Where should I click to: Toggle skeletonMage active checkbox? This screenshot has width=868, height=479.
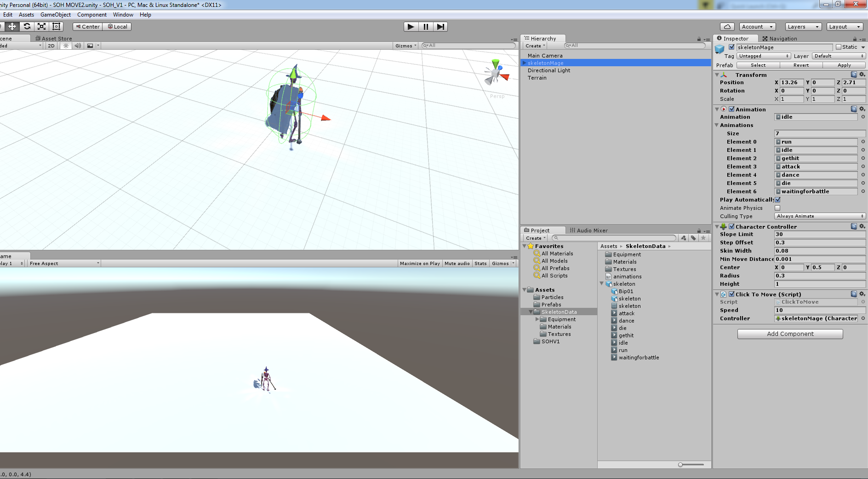click(x=731, y=47)
